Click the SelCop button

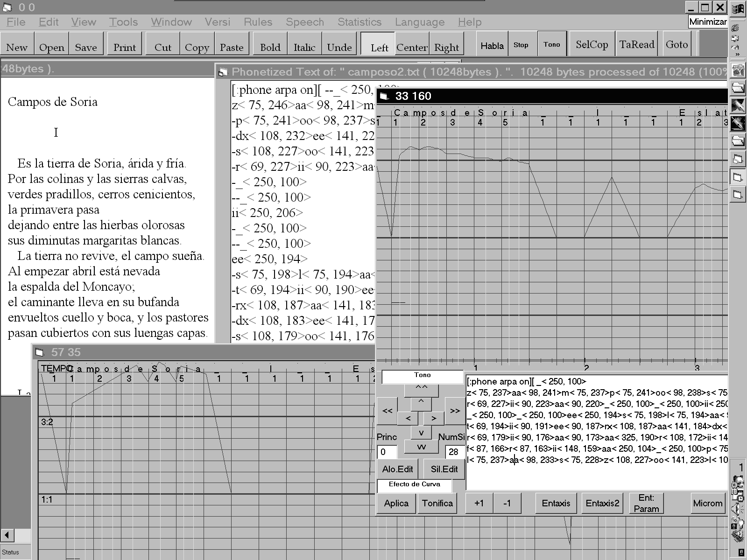[592, 44]
